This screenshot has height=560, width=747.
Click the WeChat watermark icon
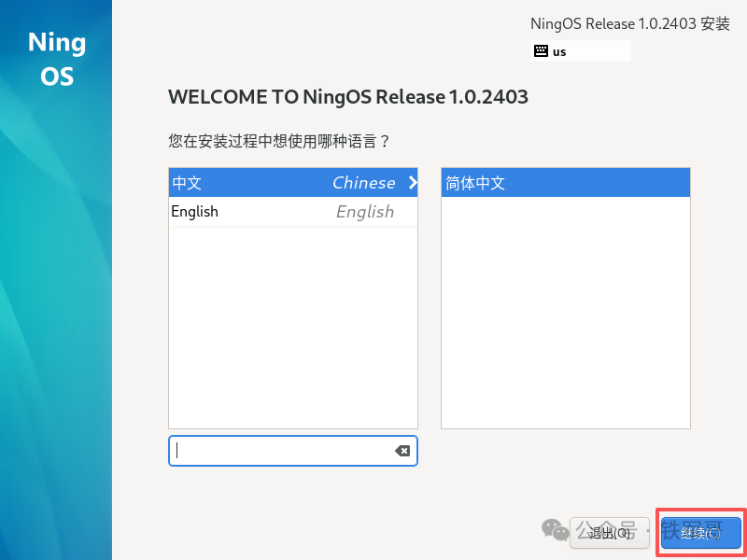pyautogui.click(x=557, y=531)
